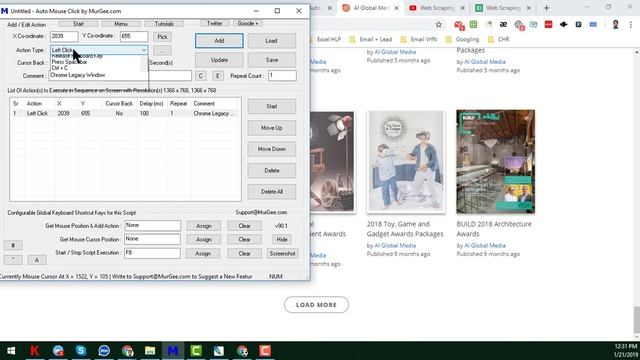Click the Y Co-ordinate input field

tap(134, 36)
